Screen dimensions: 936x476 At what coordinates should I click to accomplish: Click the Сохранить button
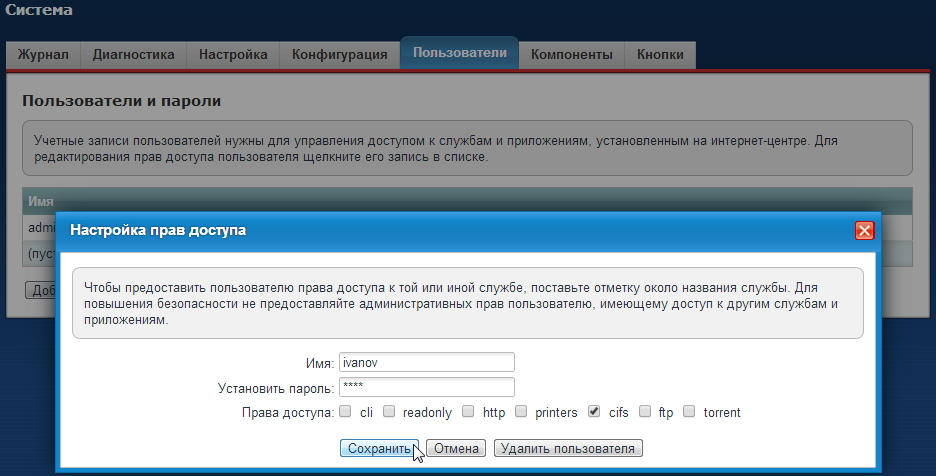[x=380, y=448]
